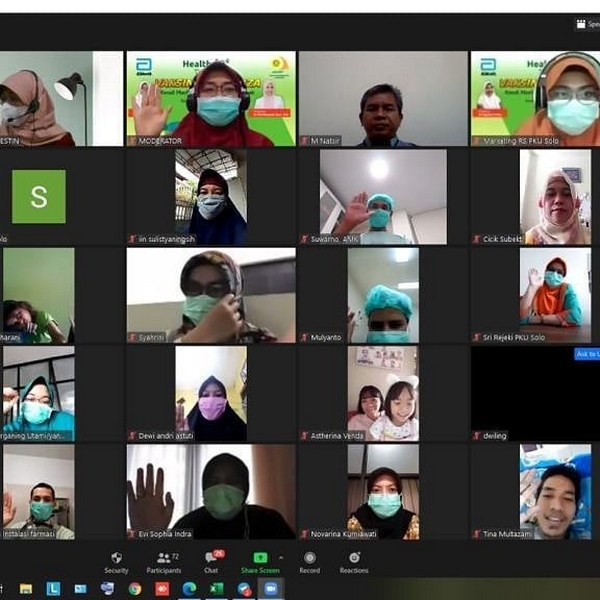This screenshot has width=600, height=600.
Task: Open the Reactions menu
Action: click(353, 560)
